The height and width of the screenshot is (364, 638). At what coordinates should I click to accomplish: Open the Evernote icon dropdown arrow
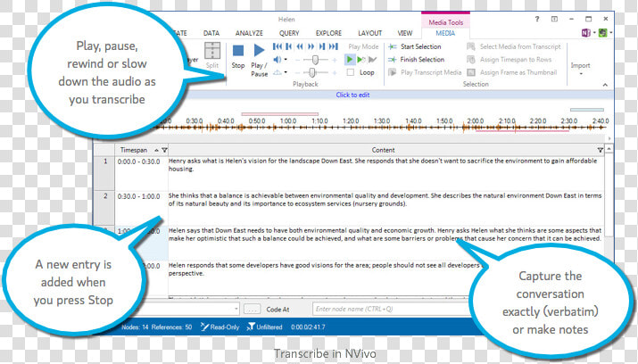[610, 32]
